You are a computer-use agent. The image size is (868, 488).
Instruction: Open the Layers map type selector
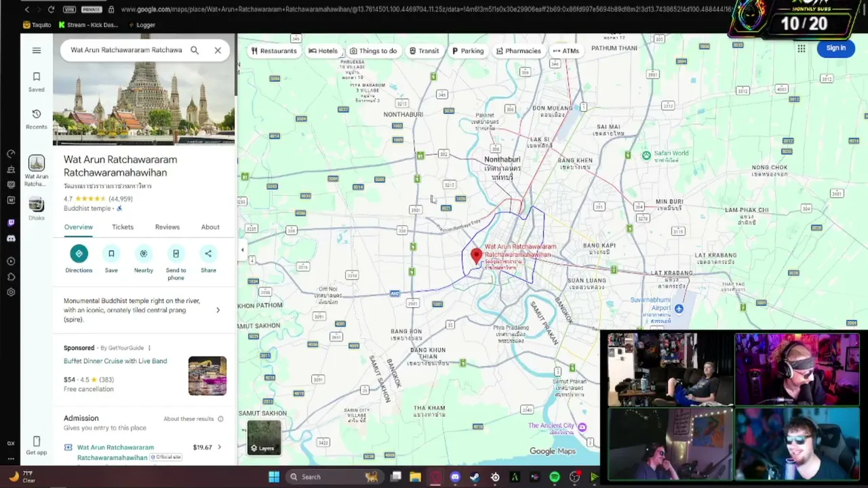tap(264, 437)
